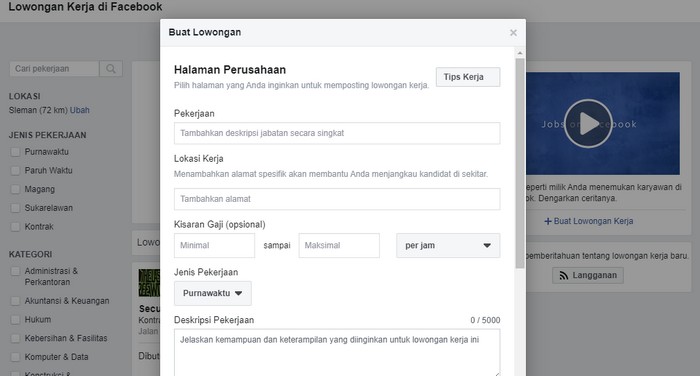Click the RSS icon on Langganan button
The image size is (700, 376).
tap(563, 276)
